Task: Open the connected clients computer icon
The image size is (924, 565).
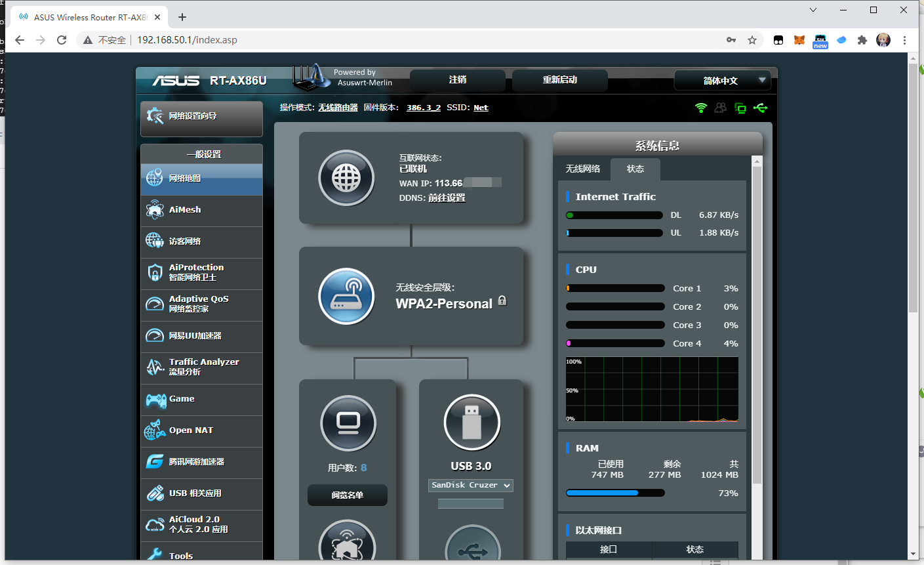Action: [348, 423]
